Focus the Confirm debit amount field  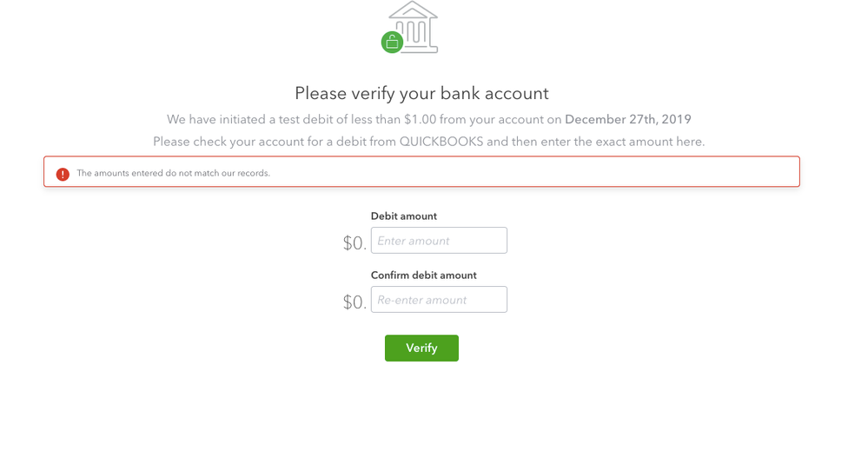pyautogui.click(x=439, y=300)
